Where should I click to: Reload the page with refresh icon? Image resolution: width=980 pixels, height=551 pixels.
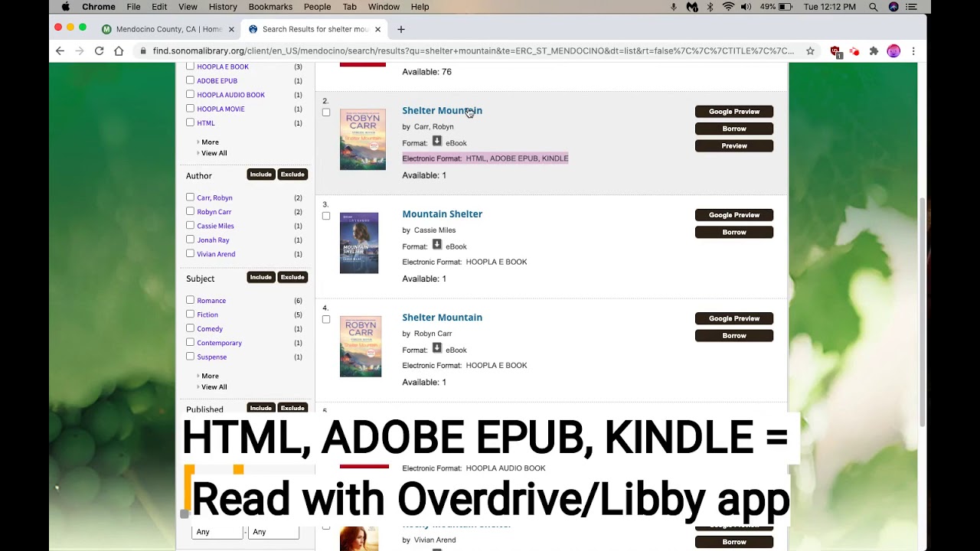(99, 51)
